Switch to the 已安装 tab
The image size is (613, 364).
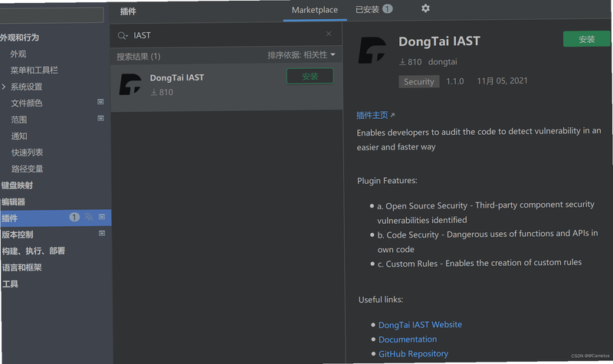pyautogui.click(x=367, y=9)
